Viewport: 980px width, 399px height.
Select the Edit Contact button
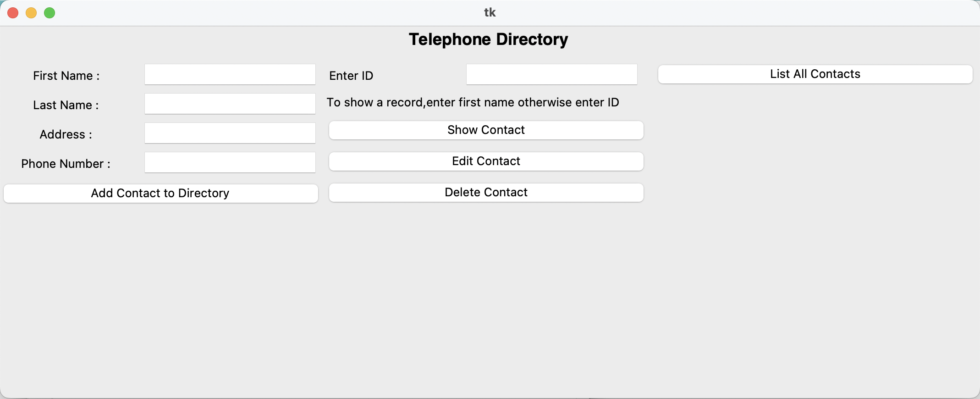[x=486, y=161]
